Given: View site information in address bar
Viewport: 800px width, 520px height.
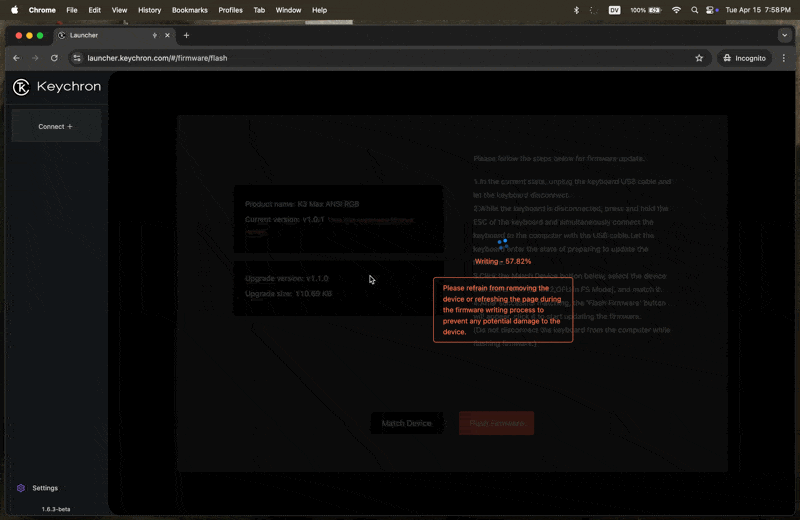Looking at the screenshot, I should point(77,58).
